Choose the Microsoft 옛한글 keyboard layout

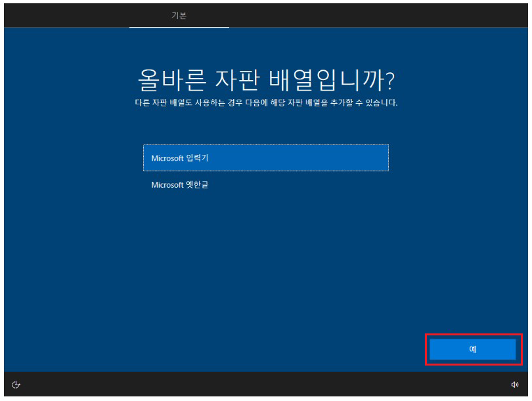pyautogui.click(x=265, y=184)
